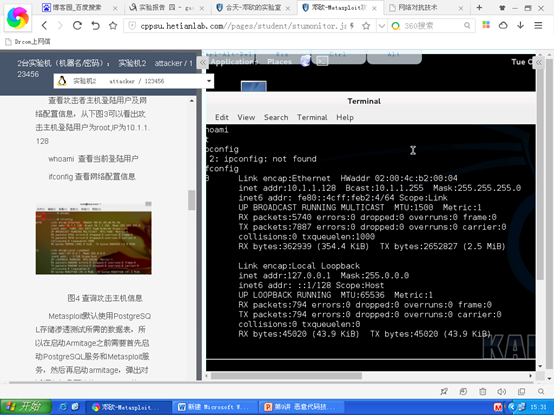Open a new browser tab
This screenshot has width=554, height=415.
(x=479, y=7)
